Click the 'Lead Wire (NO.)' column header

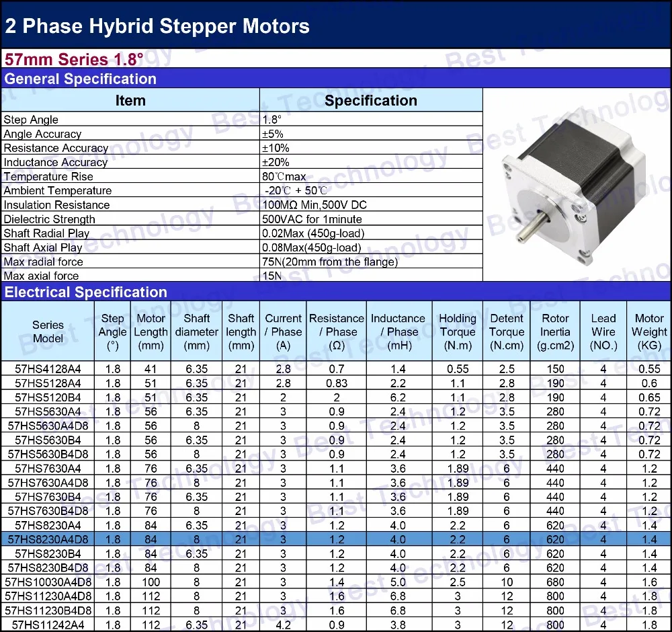pos(603,331)
